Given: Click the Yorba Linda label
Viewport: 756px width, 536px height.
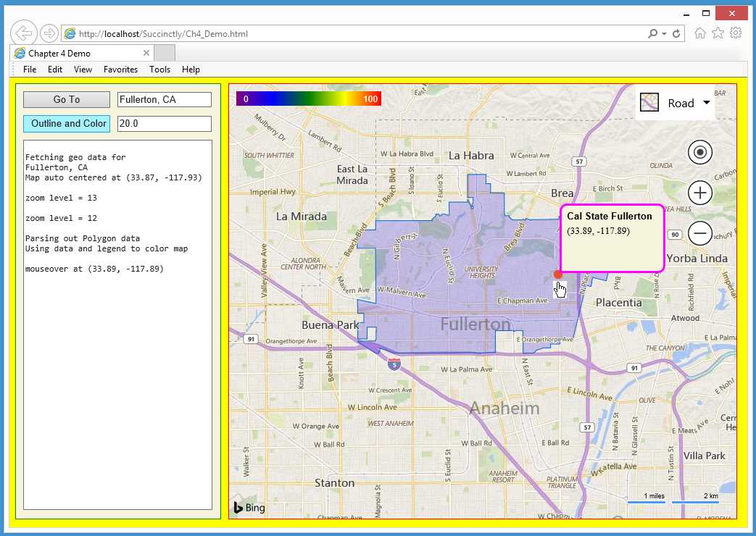Looking at the screenshot, I should (697, 258).
